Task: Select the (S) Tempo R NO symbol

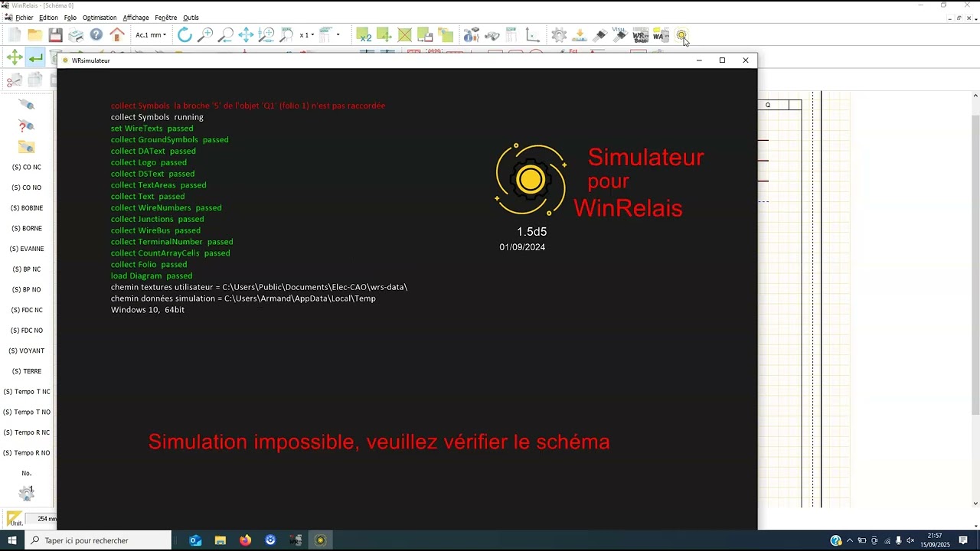Action: (27, 453)
